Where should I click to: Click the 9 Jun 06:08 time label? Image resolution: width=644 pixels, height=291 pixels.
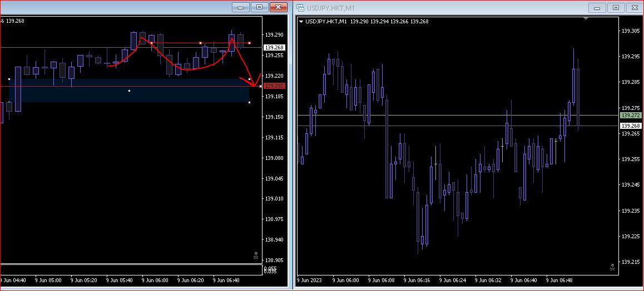click(x=381, y=280)
